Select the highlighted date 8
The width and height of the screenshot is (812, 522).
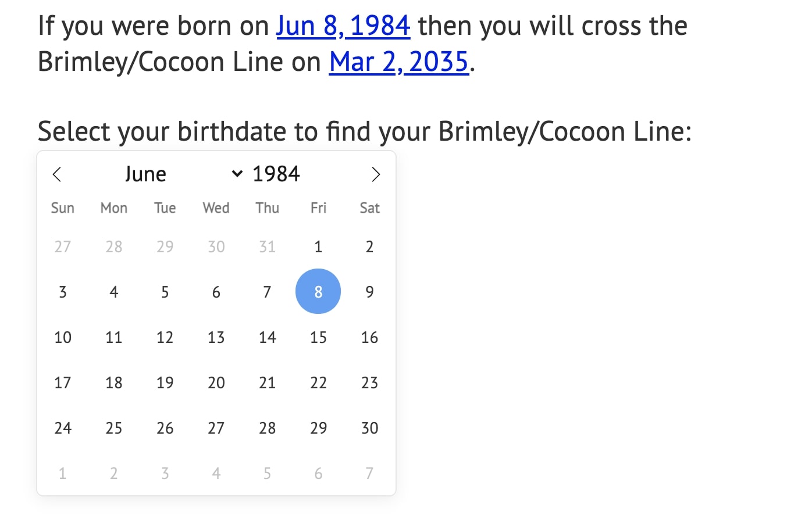click(x=318, y=291)
